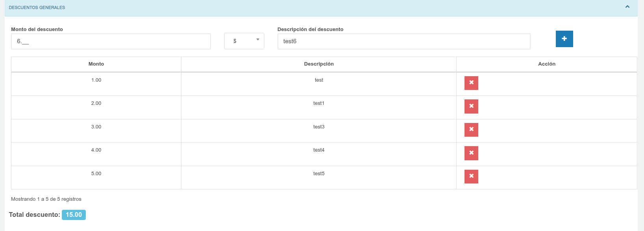Sort by the Monto column header
This screenshot has width=644, height=231.
coord(96,64)
